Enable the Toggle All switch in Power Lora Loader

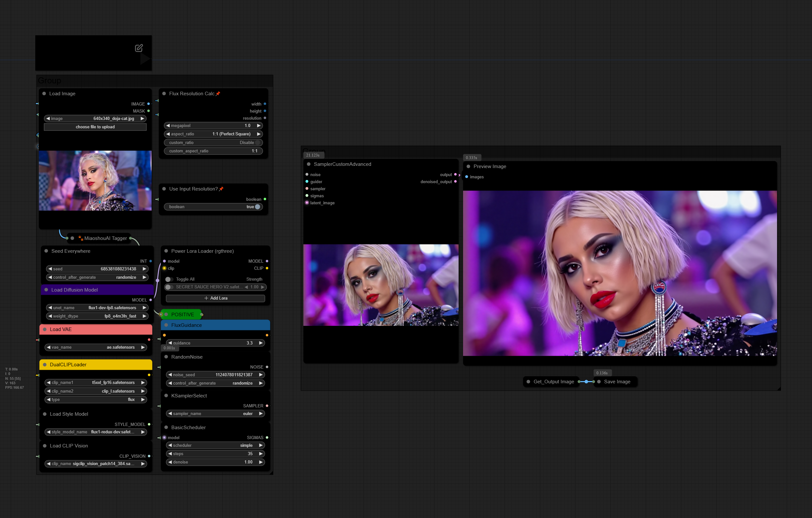(x=169, y=279)
